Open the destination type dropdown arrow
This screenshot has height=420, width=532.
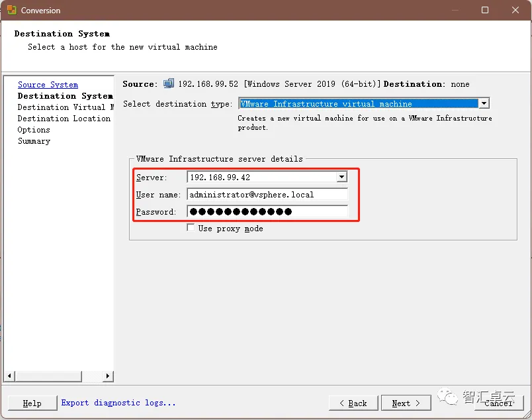coord(484,103)
